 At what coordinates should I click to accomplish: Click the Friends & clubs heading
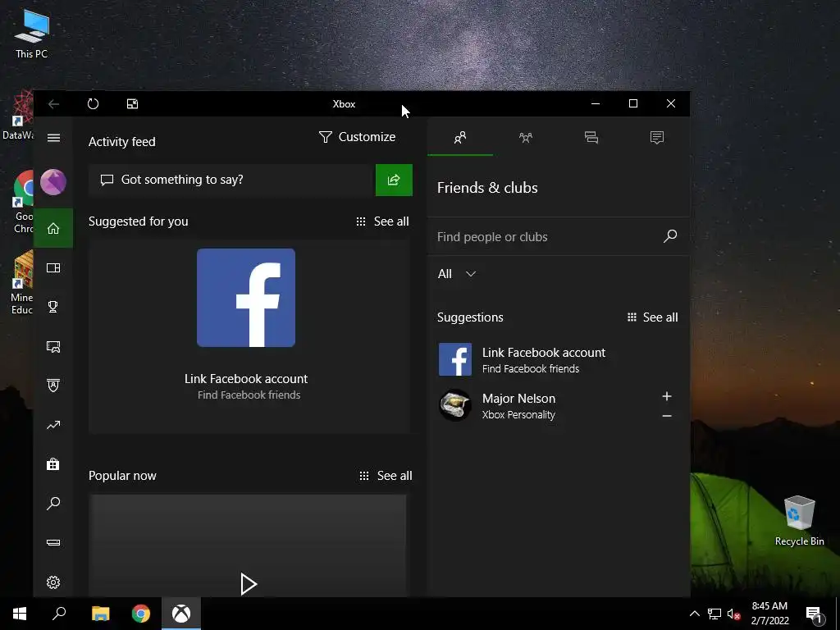pyautogui.click(x=487, y=188)
